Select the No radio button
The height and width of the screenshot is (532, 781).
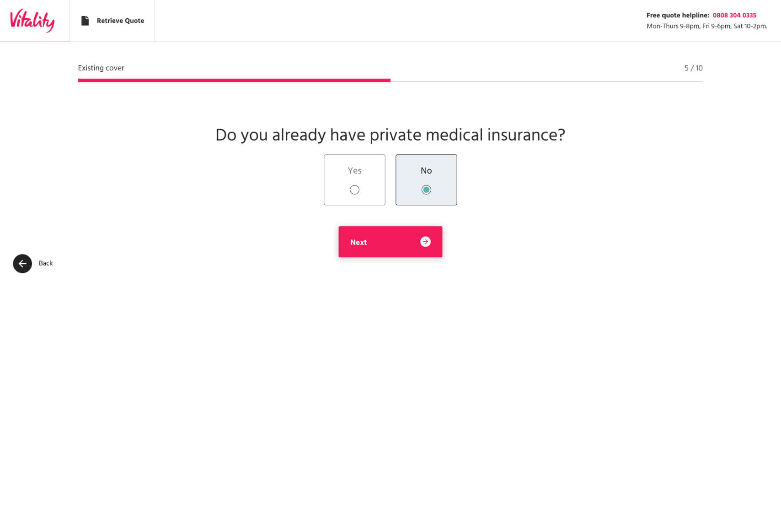point(426,190)
